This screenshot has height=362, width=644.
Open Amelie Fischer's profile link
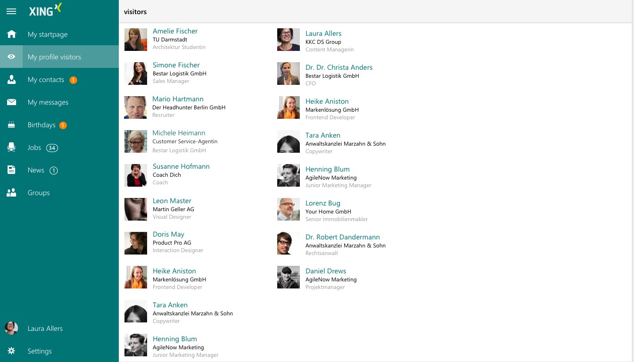pos(175,31)
